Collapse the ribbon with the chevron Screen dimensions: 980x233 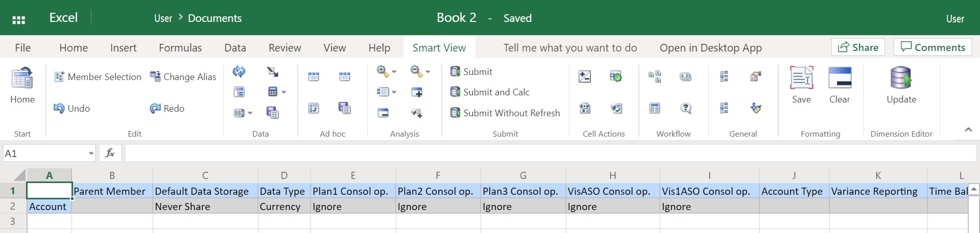click(x=968, y=130)
